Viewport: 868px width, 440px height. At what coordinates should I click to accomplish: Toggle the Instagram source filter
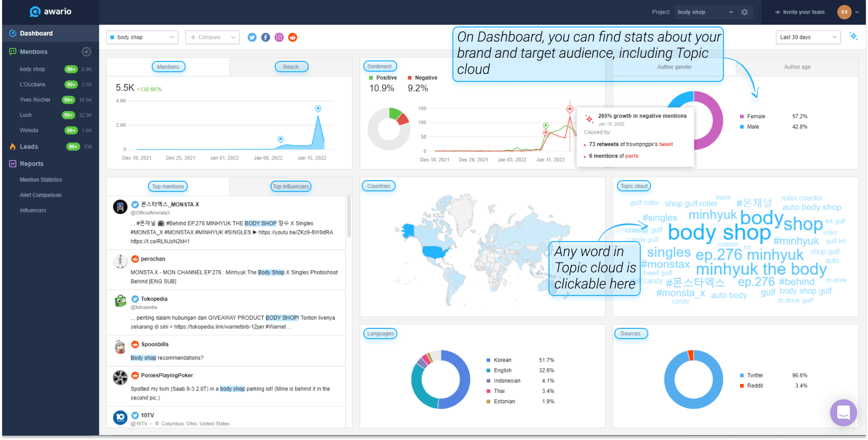click(279, 37)
